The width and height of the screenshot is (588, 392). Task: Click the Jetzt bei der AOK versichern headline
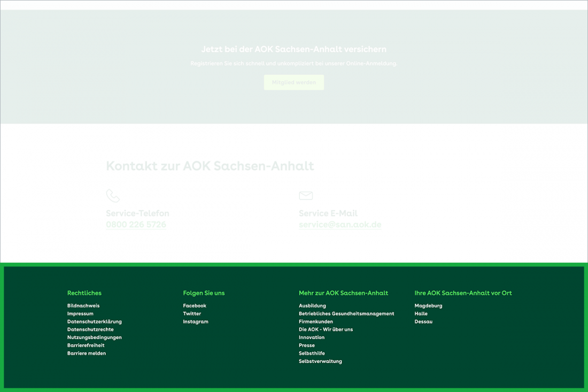pos(293,49)
